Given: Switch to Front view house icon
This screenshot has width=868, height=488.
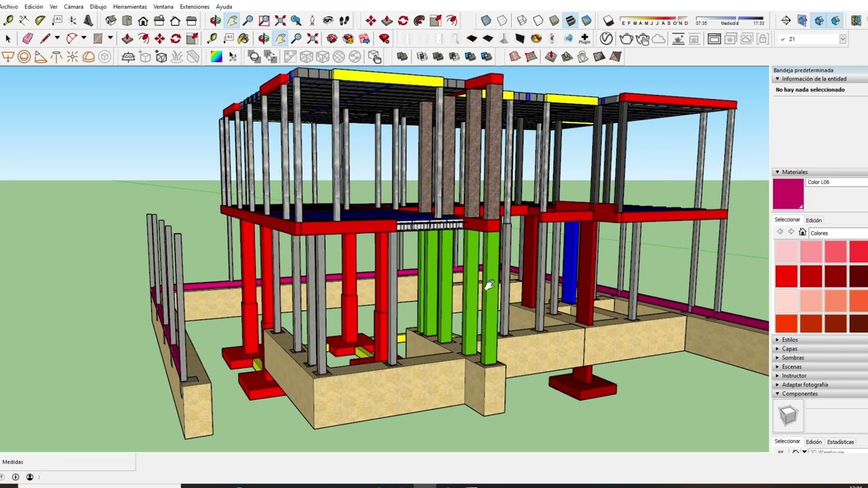Looking at the screenshot, I should [143, 21].
